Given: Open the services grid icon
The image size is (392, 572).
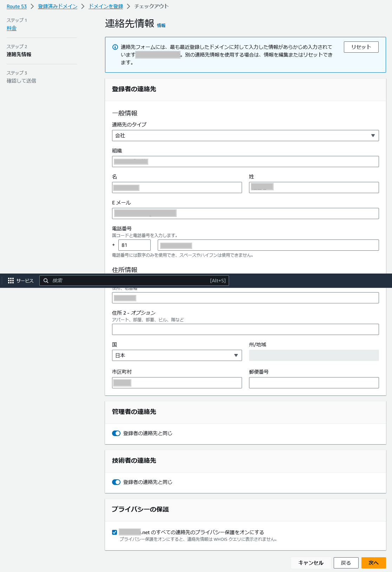Looking at the screenshot, I should click(x=11, y=281).
